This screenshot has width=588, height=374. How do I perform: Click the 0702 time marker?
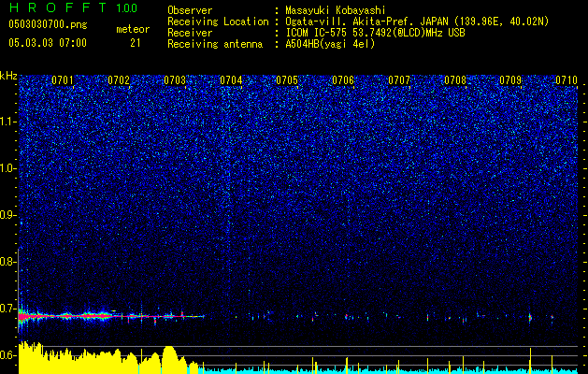[119, 80]
